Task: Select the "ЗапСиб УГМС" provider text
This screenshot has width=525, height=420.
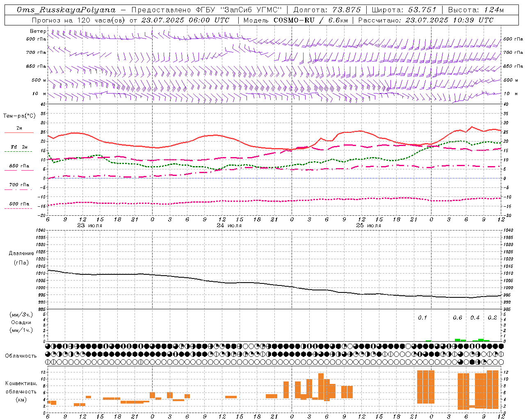Action: [251, 10]
